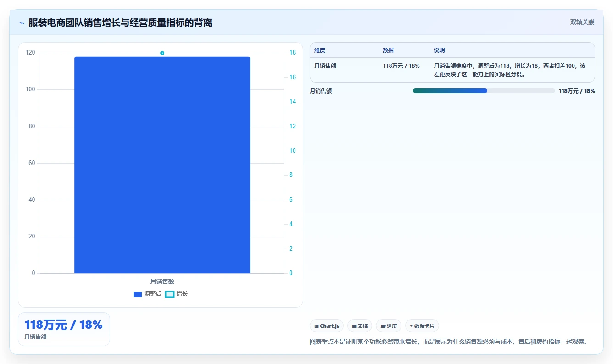
Task: Click the 月销售额 label left of progress bar
Action: pyautogui.click(x=321, y=91)
